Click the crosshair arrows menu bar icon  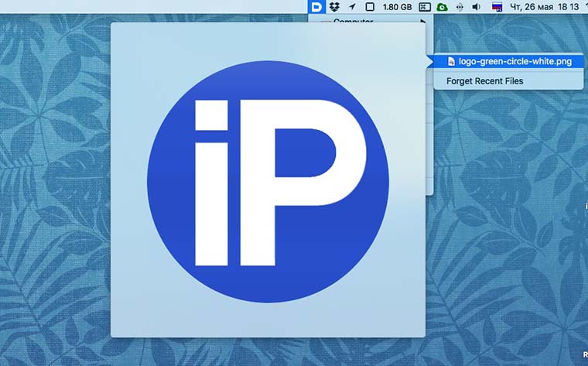click(x=460, y=7)
